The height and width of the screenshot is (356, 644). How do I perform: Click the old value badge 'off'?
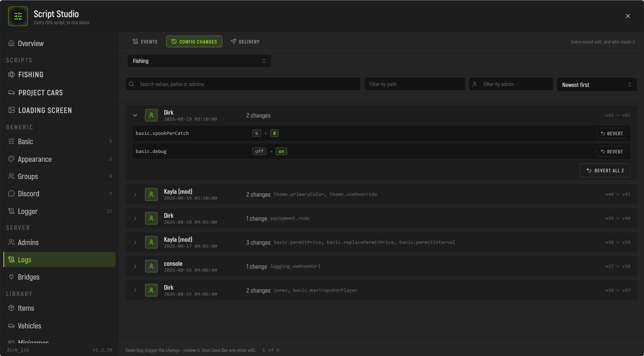click(x=259, y=151)
